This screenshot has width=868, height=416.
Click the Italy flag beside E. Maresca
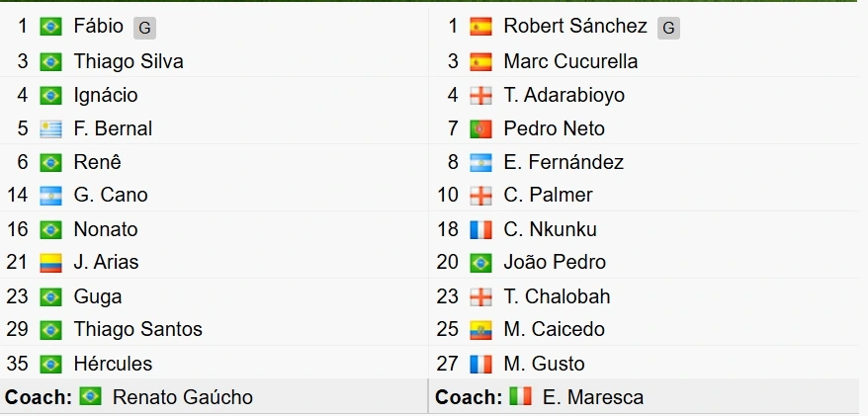[520, 396]
